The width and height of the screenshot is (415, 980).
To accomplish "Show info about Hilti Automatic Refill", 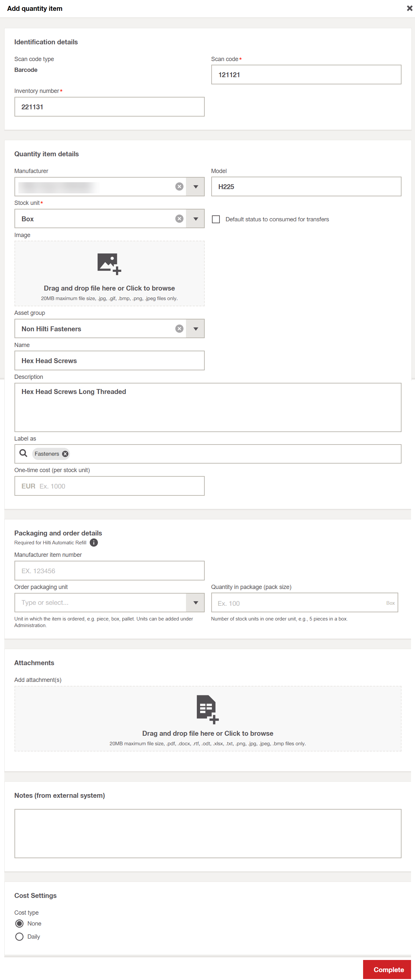I will (x=94, y=542).
